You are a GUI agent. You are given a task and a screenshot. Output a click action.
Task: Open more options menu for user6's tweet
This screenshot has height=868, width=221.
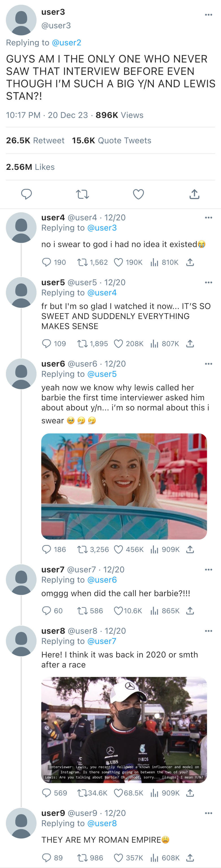(x=209, y=364)
